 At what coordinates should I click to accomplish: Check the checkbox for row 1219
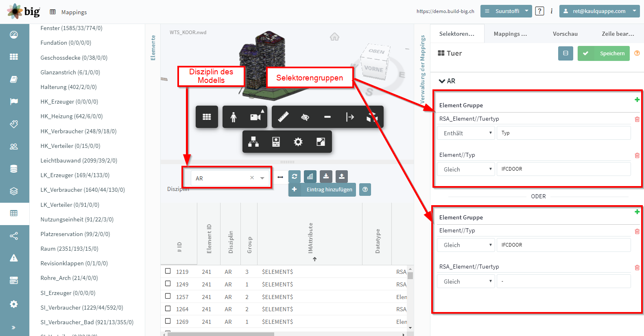pyautogui.click(x=168, y=271)
